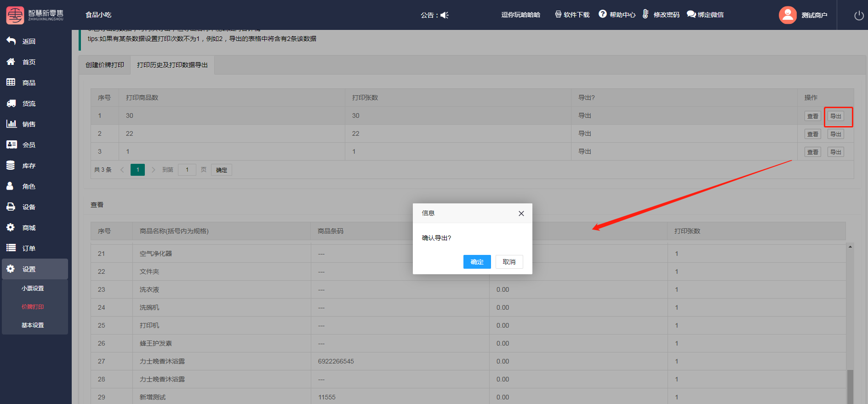Open 价牌打印 submenu item
This screenshot has width=868, height=404.
tap(33, 307)
